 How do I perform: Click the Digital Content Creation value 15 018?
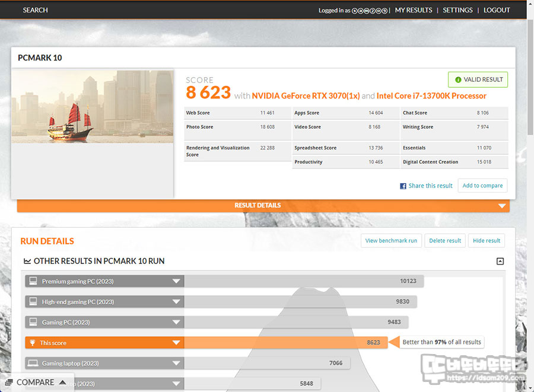pyautogui.click(x=484, y=162)
